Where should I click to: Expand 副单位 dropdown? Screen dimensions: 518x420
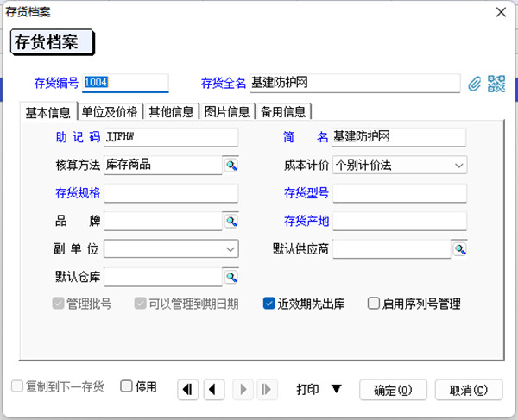click(x=231, y=248)
